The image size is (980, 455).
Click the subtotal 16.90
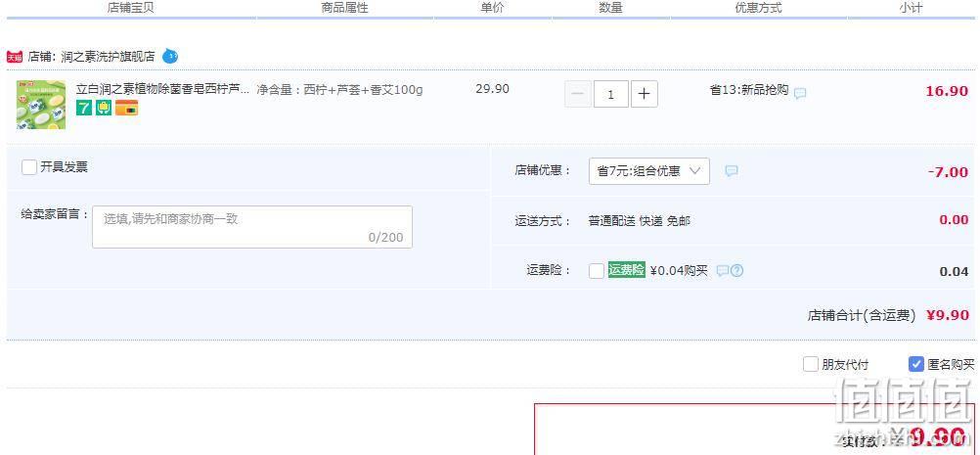(x=947, y=91)
